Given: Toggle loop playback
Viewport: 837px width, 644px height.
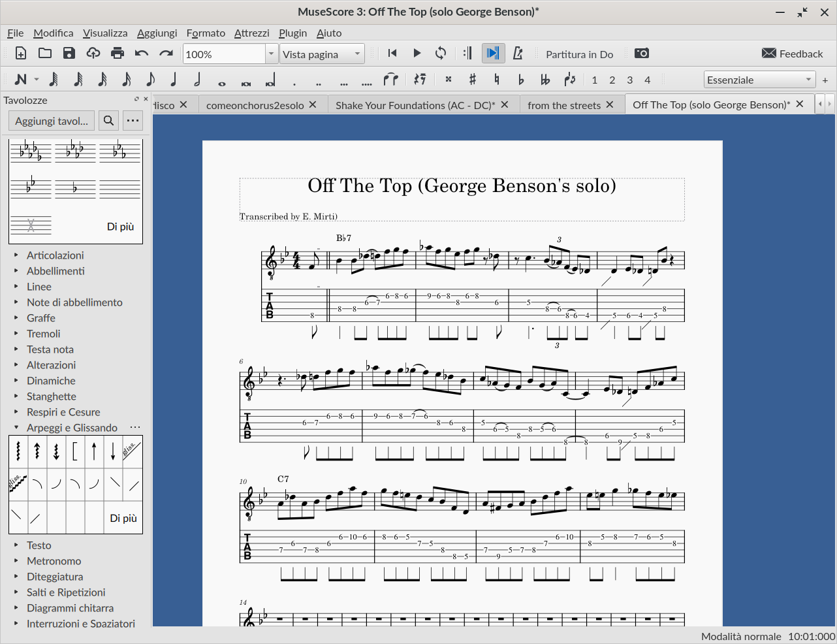Looking at the screenshot, I should click(441, 54).
